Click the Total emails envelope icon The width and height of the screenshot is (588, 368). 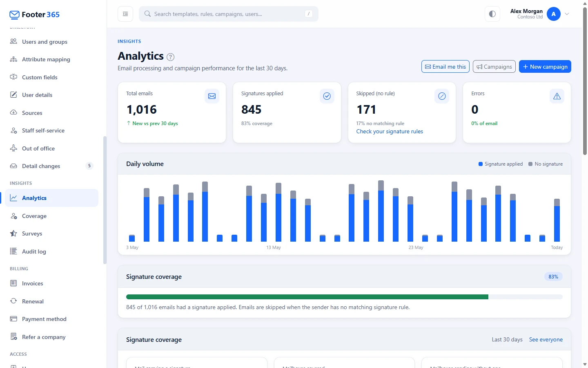click(212, 96)
